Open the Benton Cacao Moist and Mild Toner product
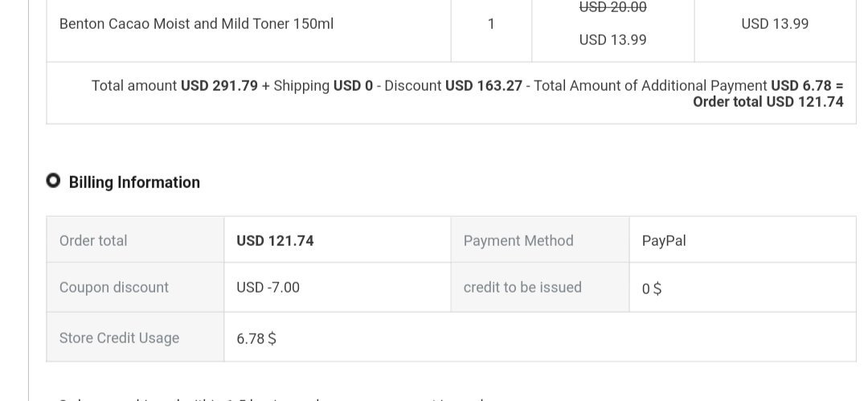 click(x=196, y=24)
